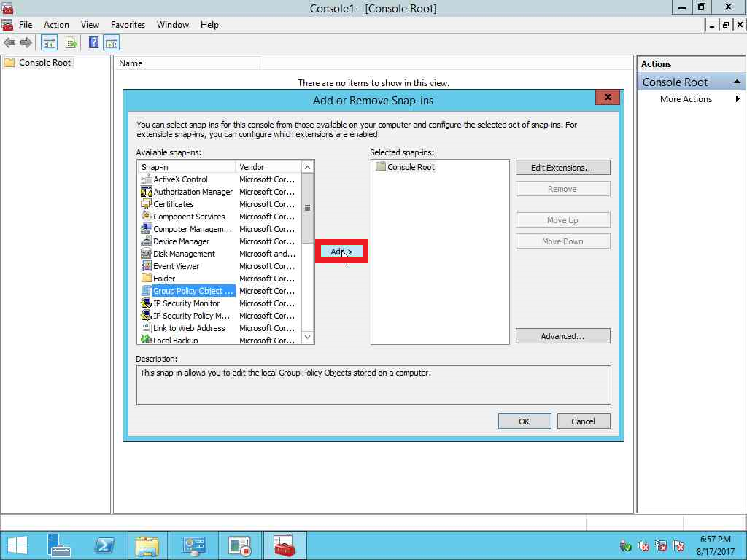747x560 pixels.
Task: Launch PowerShell from the taskbar
Action: (x=104, y=545)
